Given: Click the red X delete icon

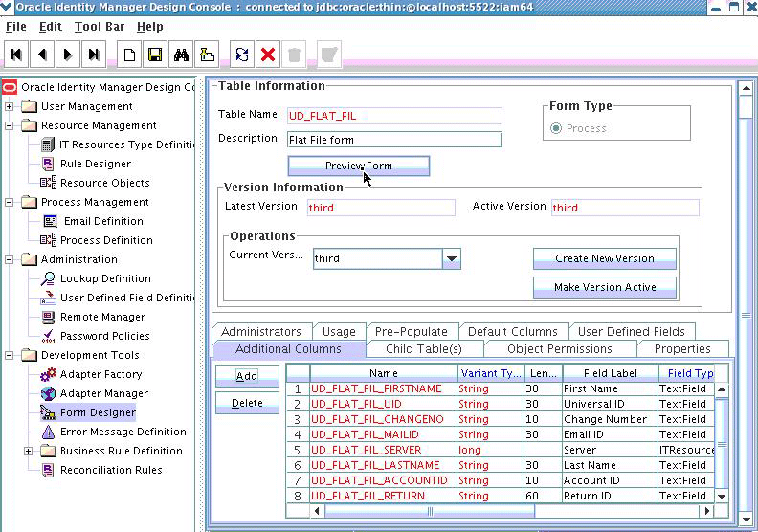Looking at the screenshot, I should tap(268, 55).
